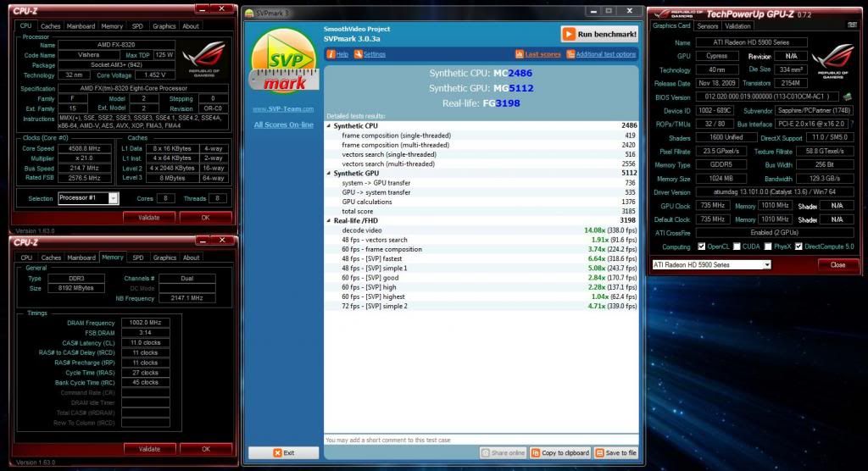View Last scores
Viewport: 868px width, 471px height.
pos(542,54)
